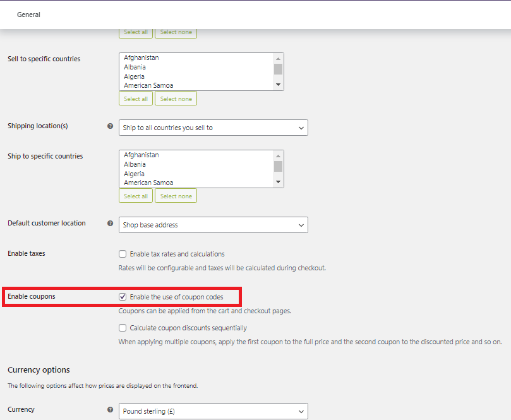Click the topmost partially hidden Select none button
Viewport: 511px width, 420px height.
176,33
